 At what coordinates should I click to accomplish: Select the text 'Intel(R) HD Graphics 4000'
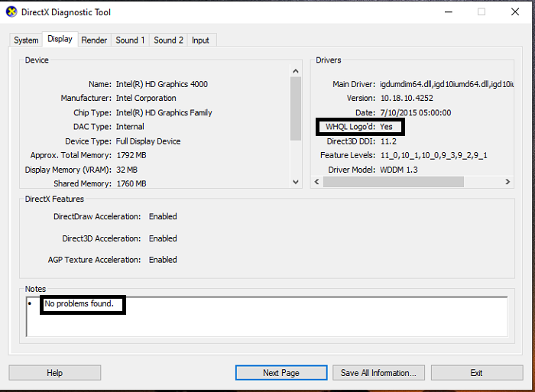162,84
